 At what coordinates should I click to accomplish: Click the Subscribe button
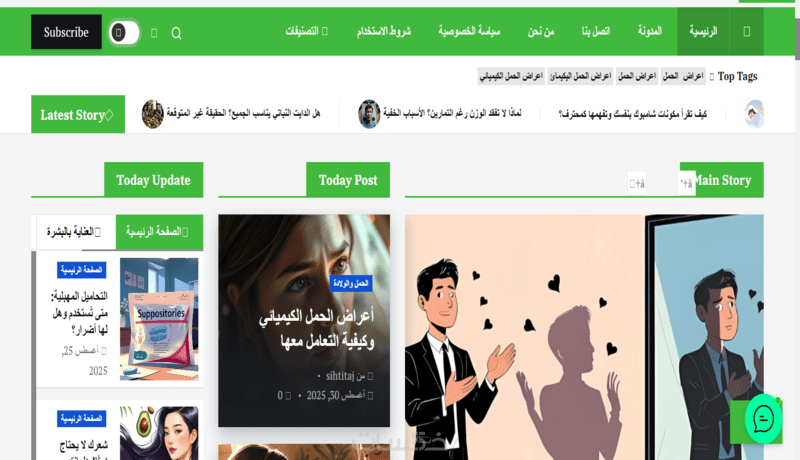(66, 32)
